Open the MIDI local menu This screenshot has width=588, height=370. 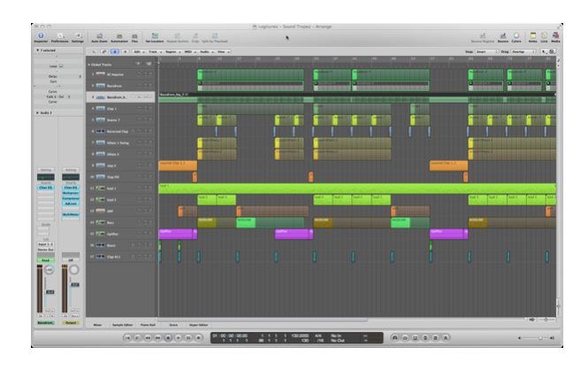[189, 52]
